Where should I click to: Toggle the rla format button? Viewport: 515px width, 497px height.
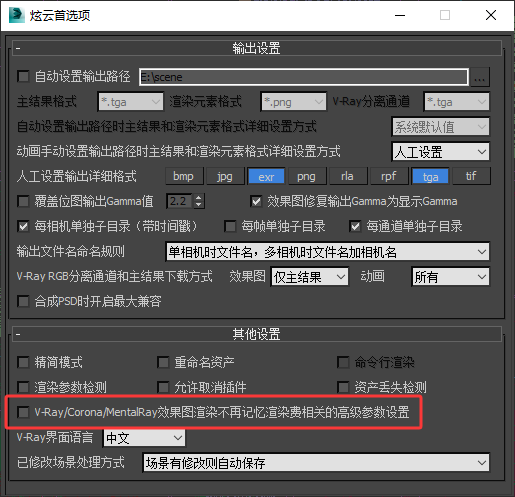click(x=348, y=176)
